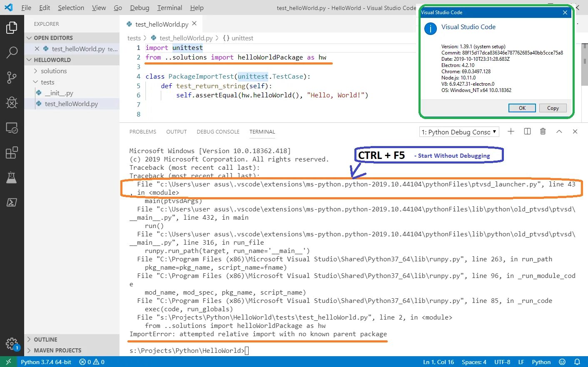
Task: Close the terminal panel
Action: [x=575, y=131]
